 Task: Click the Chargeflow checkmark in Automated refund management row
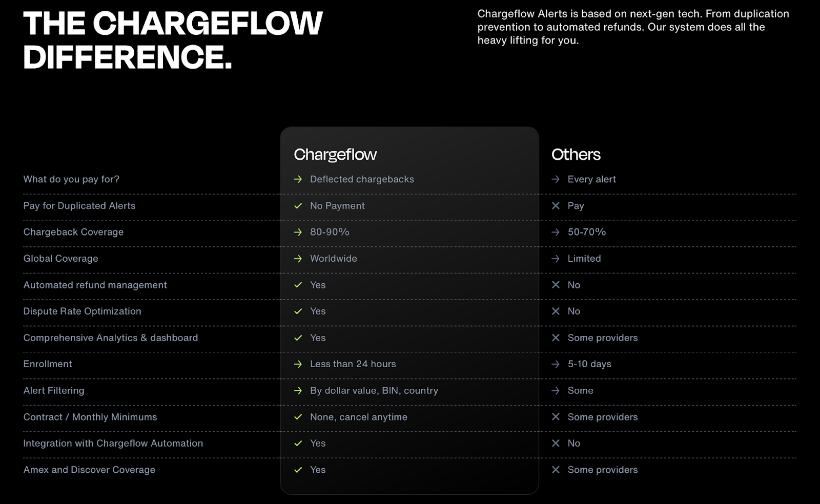tap(298, 285)
